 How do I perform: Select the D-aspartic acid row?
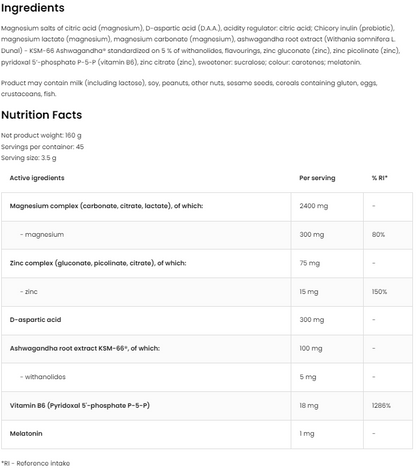coord(207,320)
